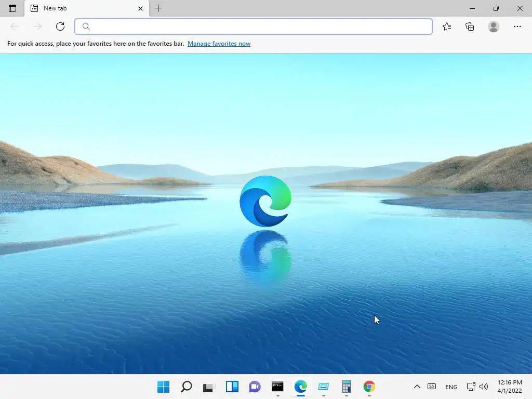Open Task View on the taskbar
The image size is (532, 399).
[x=209, y=387]
